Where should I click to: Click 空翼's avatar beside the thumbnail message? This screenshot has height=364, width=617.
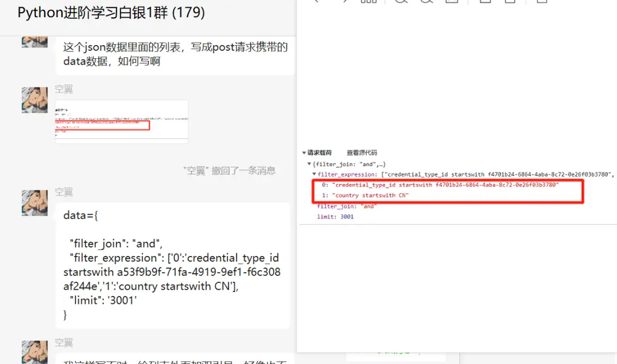coord(35,100)
